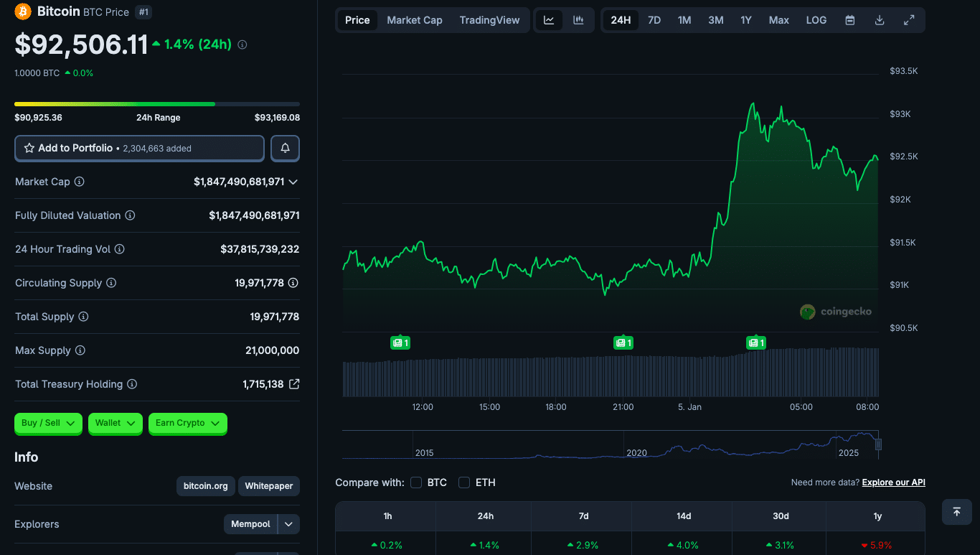Viewport: 980px width, 555px height.
Task: Open the Mempool explorers dropdown
Action: [288, 524]
